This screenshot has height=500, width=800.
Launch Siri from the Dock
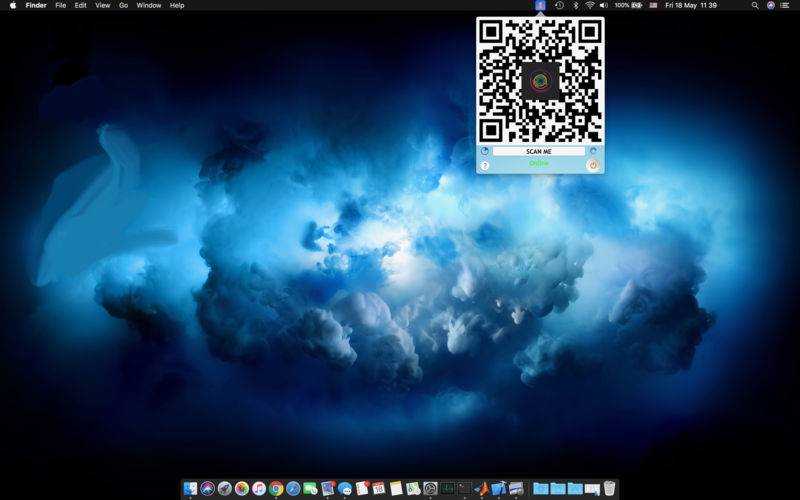pos(207,488)
